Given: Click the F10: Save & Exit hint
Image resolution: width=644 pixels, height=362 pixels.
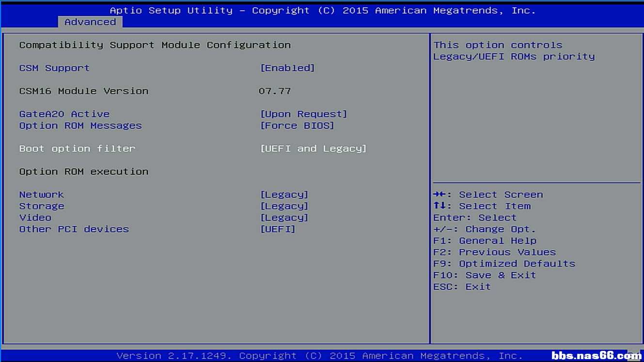Looking at the screenshot, I should coord(485,275).
